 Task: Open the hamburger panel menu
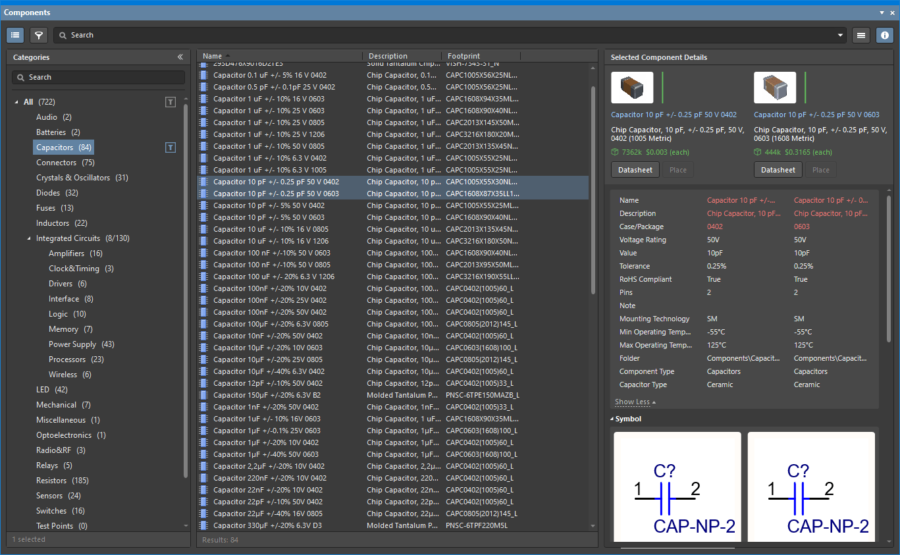click(861, 35)
